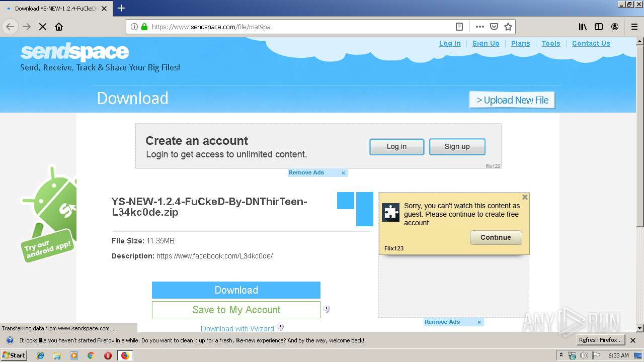Launch Internet Explorer from taskbar
Image resolution: width=644 pixels, height=362 pixels.
click(x=40, y=355)
